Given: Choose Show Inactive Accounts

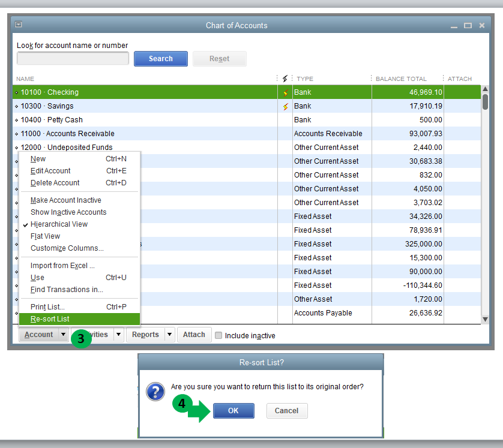Looking at the screenshot, I should (80, 212).
